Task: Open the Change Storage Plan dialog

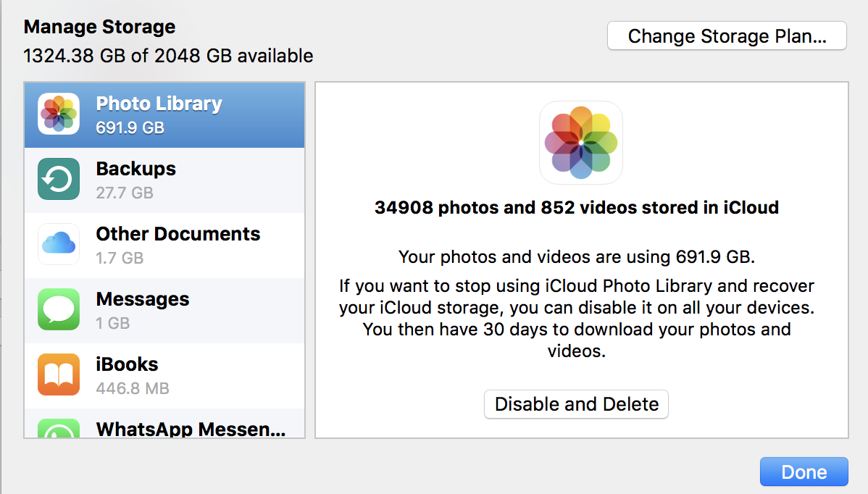Action: point(727,36)
